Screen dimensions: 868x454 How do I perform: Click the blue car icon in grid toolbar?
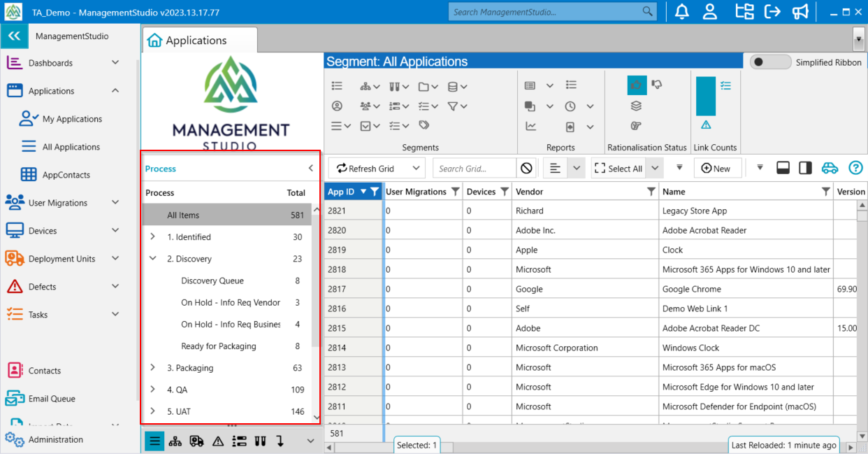(x=830, y=168)
